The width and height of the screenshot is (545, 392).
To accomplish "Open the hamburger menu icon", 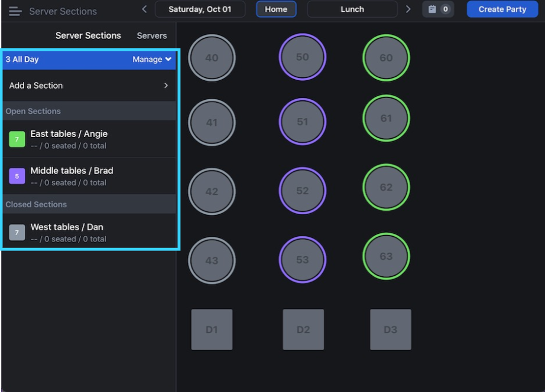I will point(15,11).
